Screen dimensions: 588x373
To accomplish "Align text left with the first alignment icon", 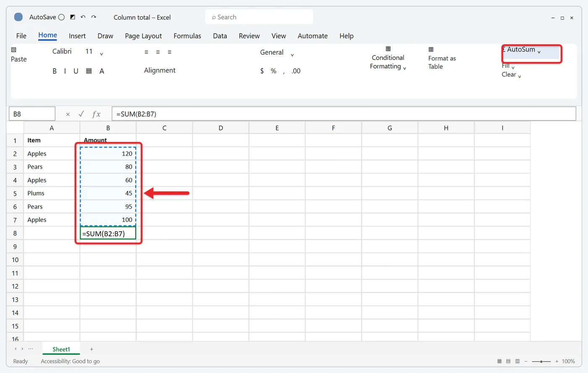I will click(146, 52).
